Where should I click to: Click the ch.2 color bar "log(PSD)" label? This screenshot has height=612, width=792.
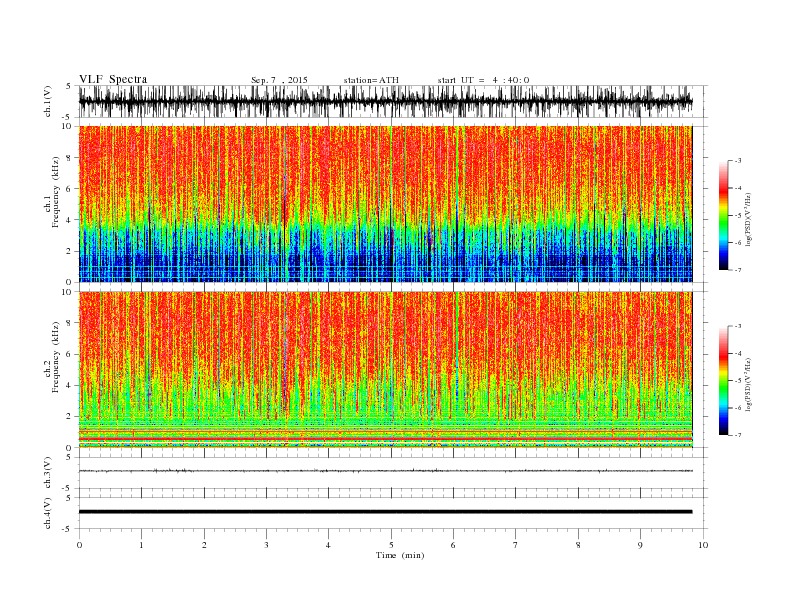[x=749, y=384]
